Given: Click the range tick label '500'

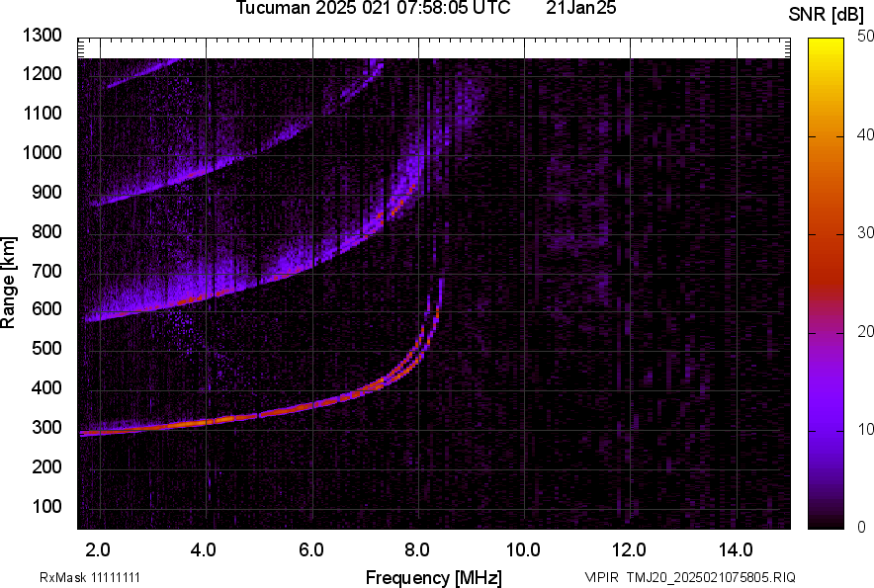Looking at the screenshot, I should point(46,348).
